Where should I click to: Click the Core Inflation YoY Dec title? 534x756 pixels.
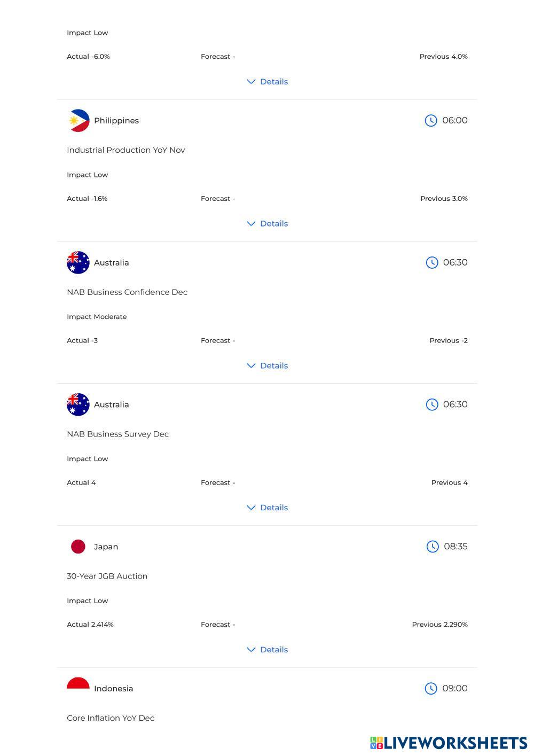111,718
